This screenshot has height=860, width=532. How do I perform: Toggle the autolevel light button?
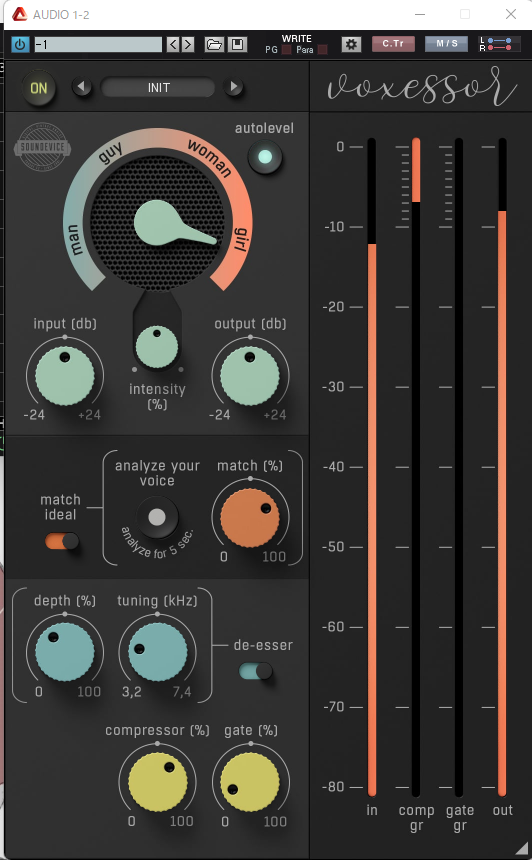pos(265,157)
